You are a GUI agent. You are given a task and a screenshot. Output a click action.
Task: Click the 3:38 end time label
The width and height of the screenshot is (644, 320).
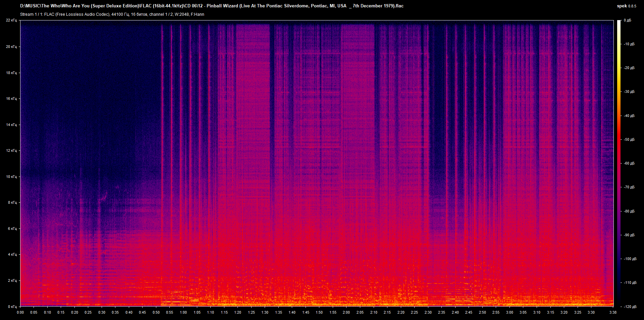click(x=613, y=312)
